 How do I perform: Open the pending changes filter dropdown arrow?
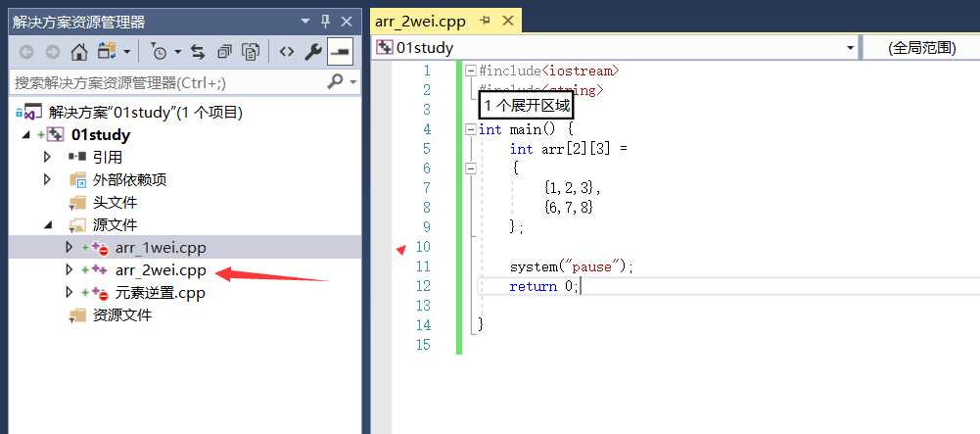177,53
